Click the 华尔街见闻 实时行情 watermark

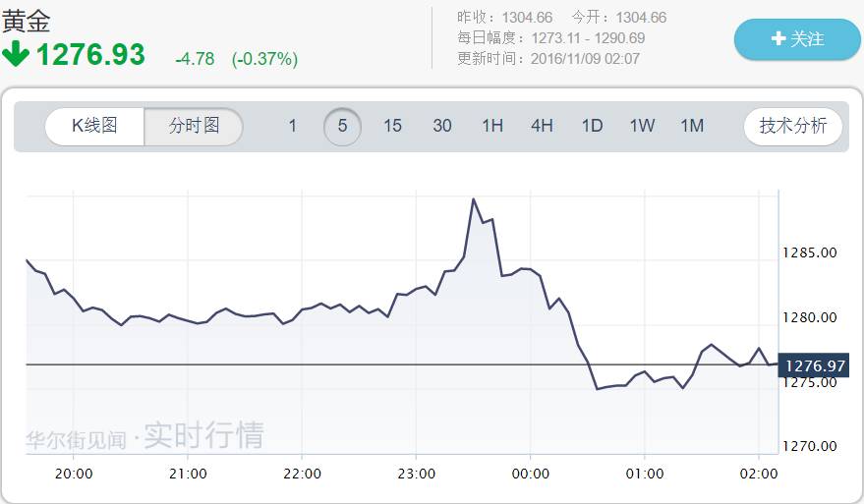coord(144,435)
